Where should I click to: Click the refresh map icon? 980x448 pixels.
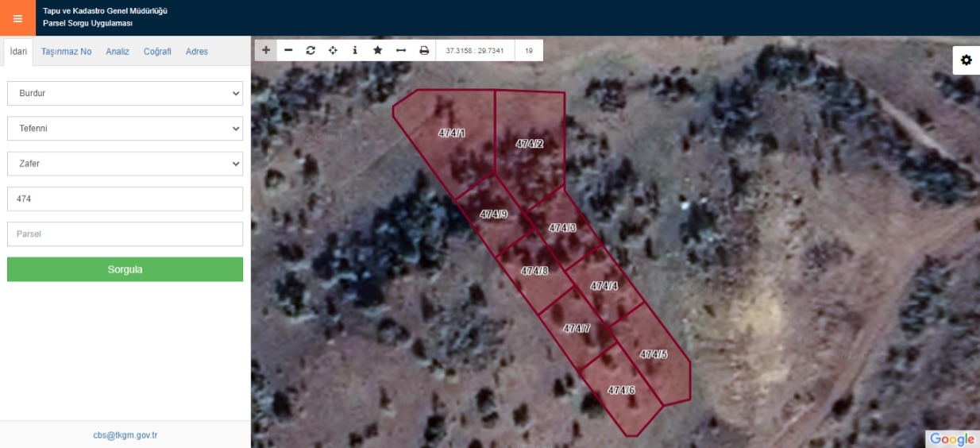[x=311, y=50]
